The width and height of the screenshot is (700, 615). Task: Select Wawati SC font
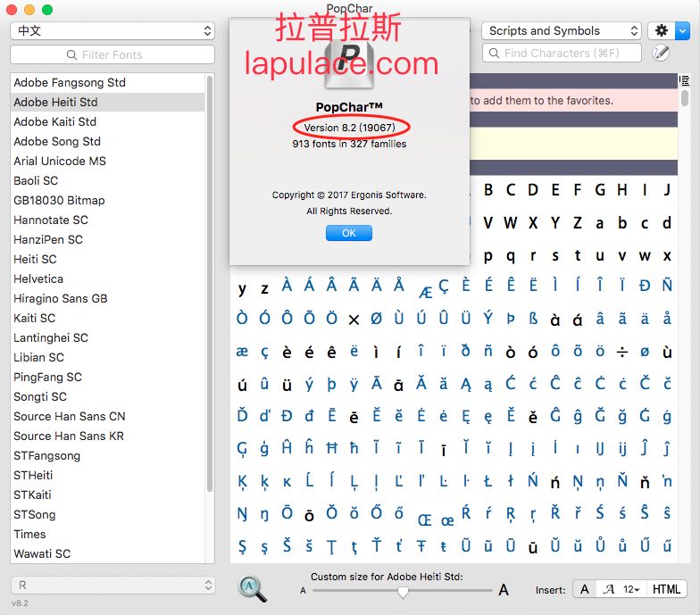point(107,553)
